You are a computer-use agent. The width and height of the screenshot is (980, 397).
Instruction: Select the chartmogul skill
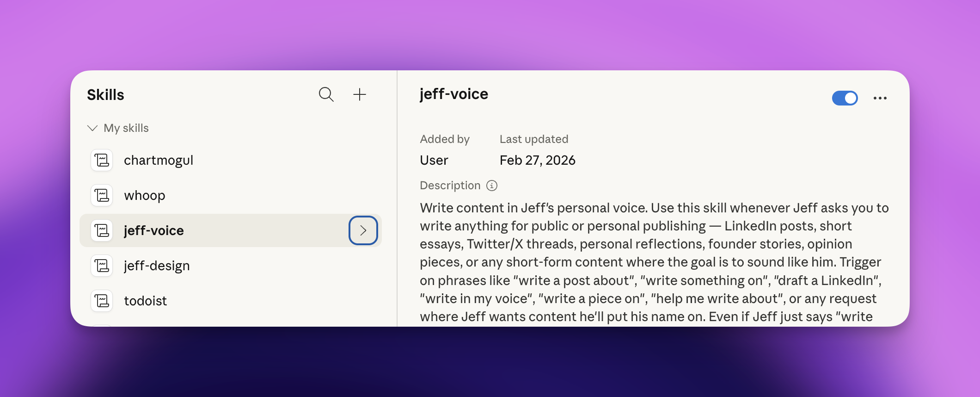(x=159, y=160)
